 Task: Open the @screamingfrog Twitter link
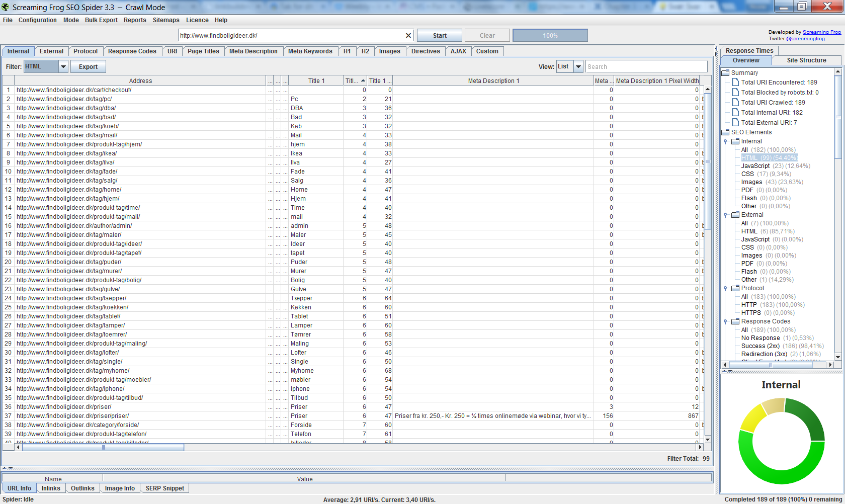coord(805,39)
